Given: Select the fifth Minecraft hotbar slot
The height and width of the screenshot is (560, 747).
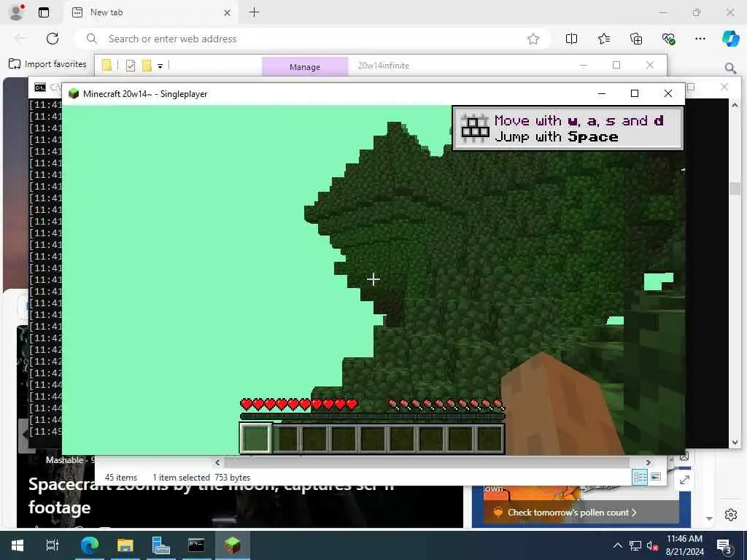Looking at the screenshot, I should pos(373,438).
